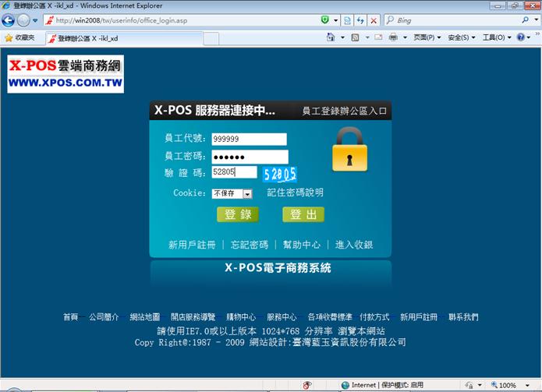Click the 驗證碼 verification code input field
The image size is (542, 392).
[x=234, y=172]
